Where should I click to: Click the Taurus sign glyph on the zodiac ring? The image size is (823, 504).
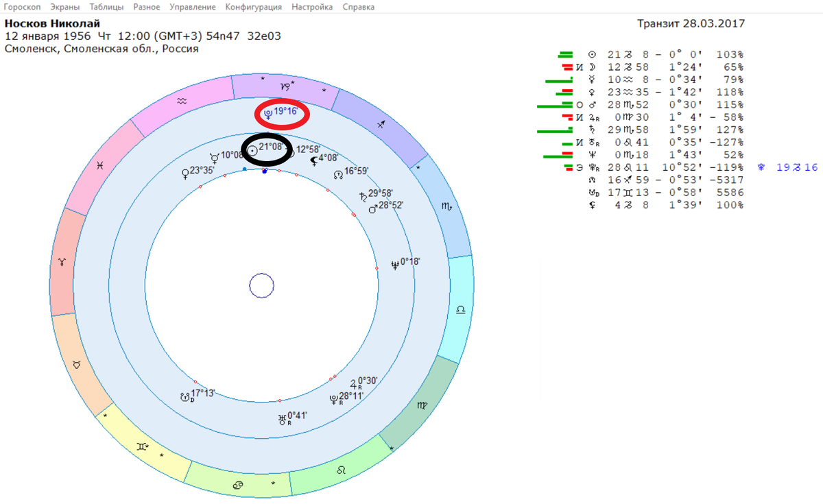[76, 365]
